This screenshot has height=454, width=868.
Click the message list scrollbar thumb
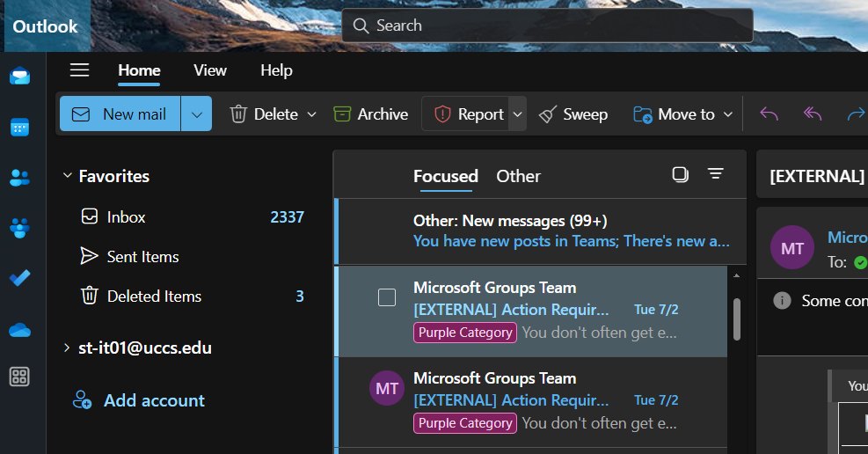(737, 319)
